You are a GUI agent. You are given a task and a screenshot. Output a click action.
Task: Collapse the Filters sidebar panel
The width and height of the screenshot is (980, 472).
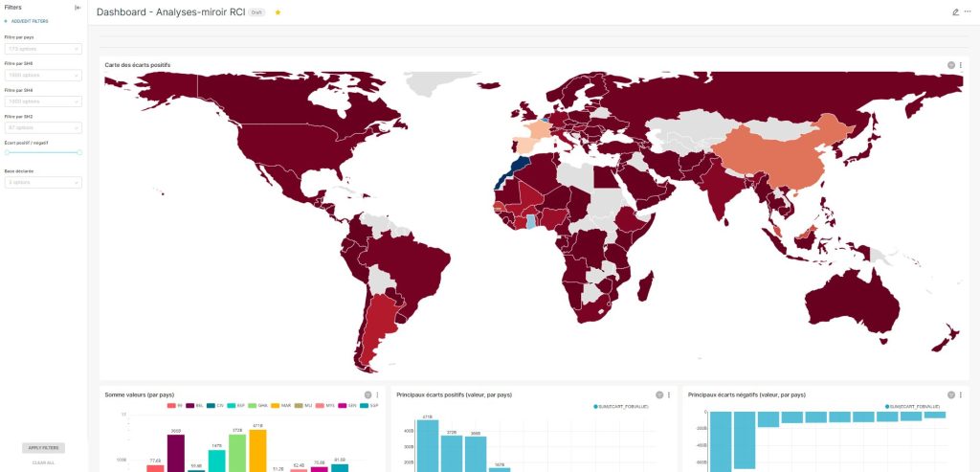coord(78,8)
